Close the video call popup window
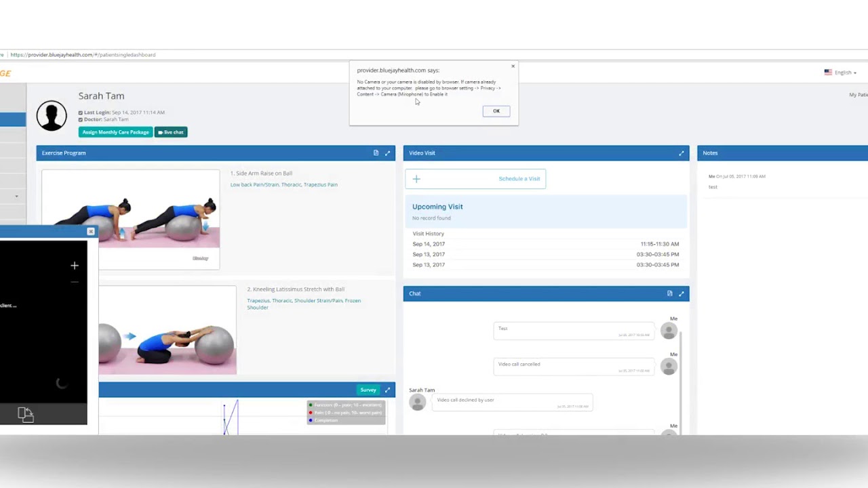 tap(90, 232)
